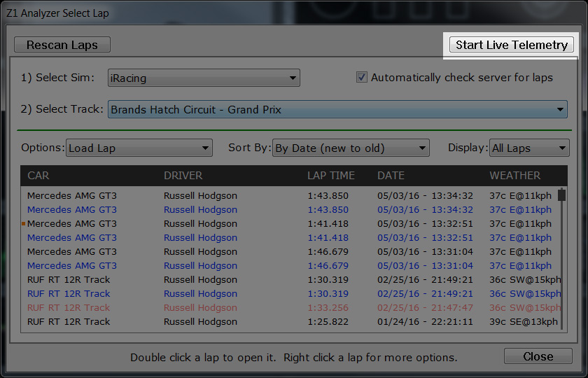The image size is (588, 378).
Task: Expand the Options dropdown set to Load Lap
Action: point(139,148)
